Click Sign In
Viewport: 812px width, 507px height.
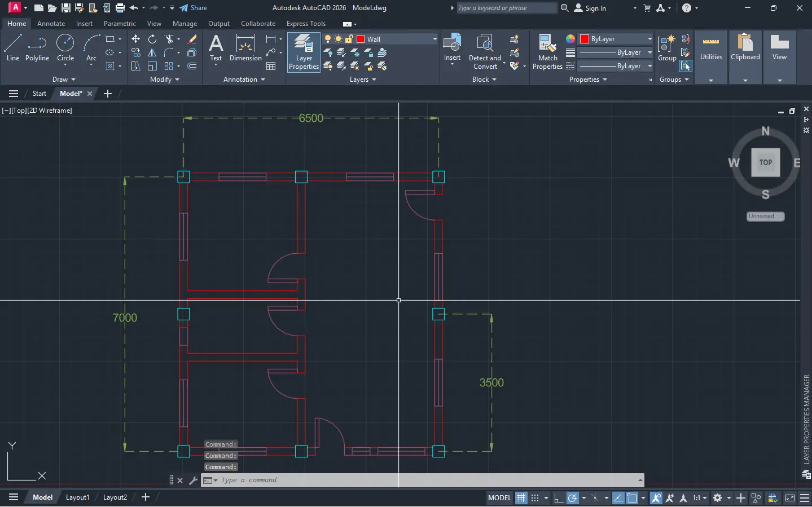coord(590,8)
